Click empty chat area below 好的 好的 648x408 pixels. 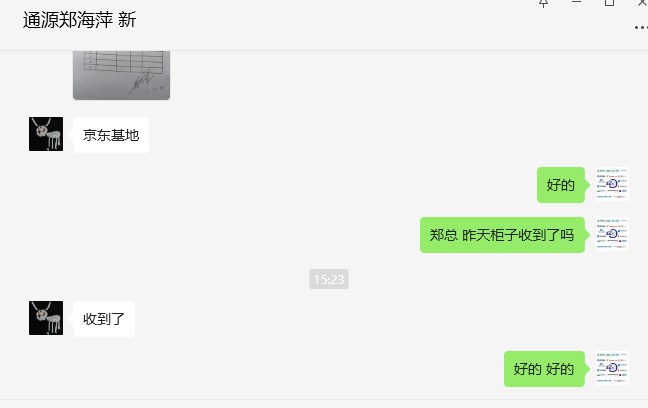tap(289, 391)
